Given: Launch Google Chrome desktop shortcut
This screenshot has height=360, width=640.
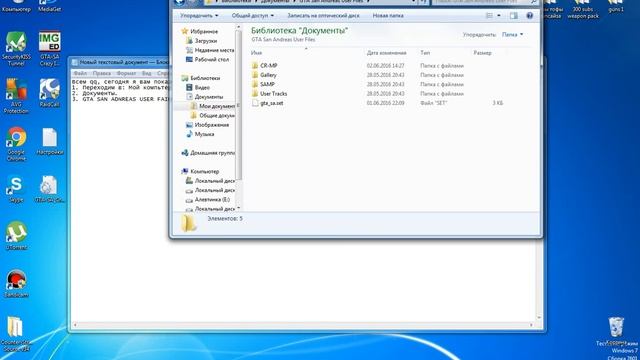Looking at the screenshot, I should click(x=16, y=143).
